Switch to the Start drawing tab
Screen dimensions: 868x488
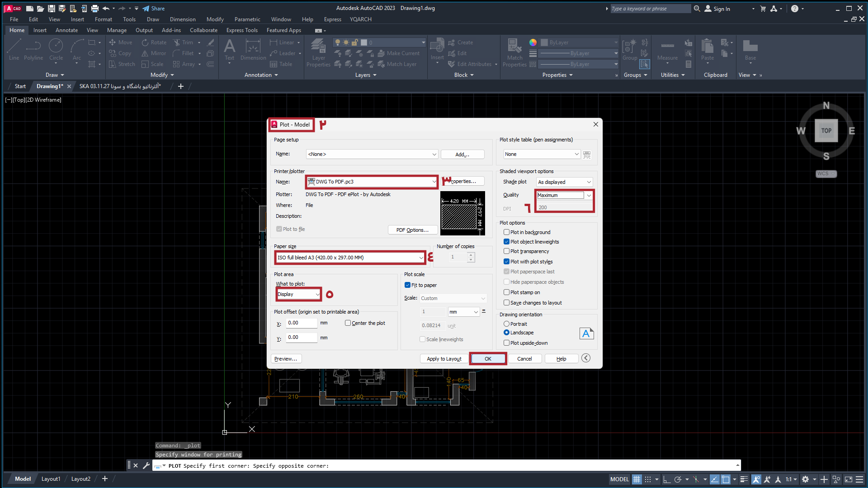pyautogui.click(x=20, y=86)
